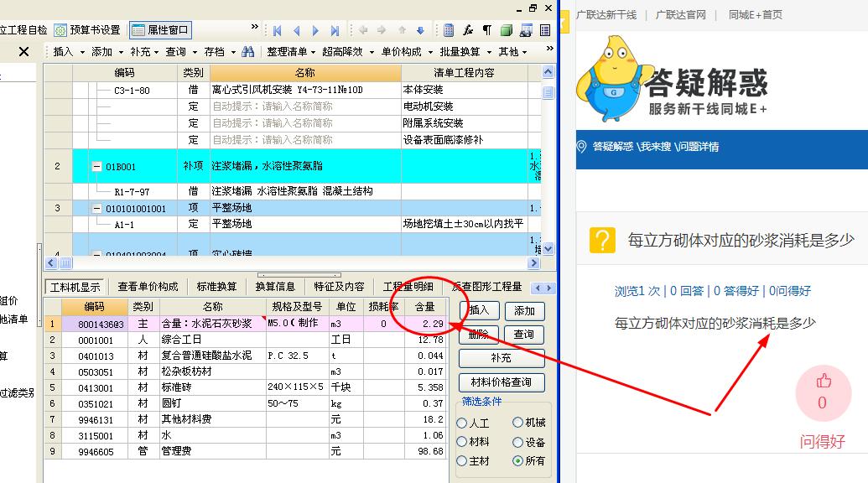Click the 我来搜 breadcrumb link

(x=656, y=147)
